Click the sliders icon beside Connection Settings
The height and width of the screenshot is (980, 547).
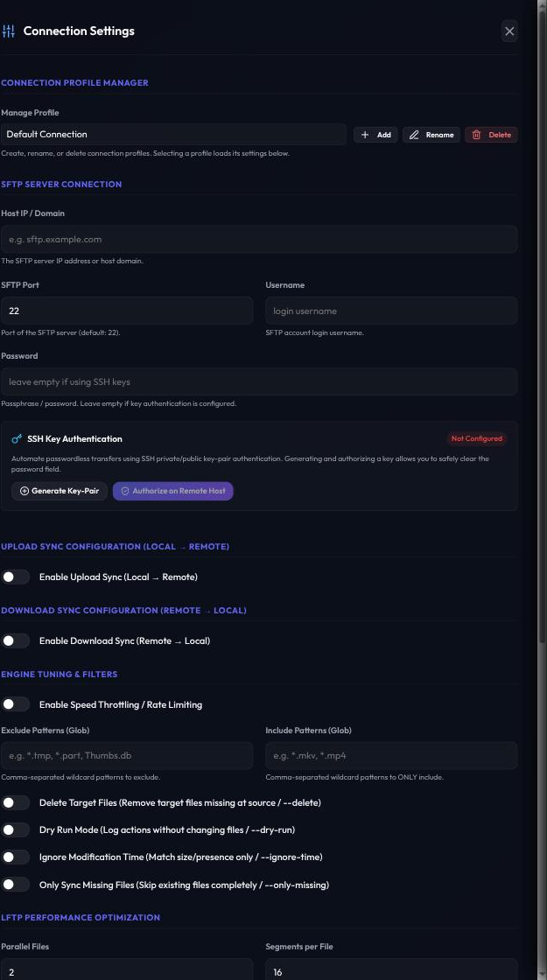point(8,31)
